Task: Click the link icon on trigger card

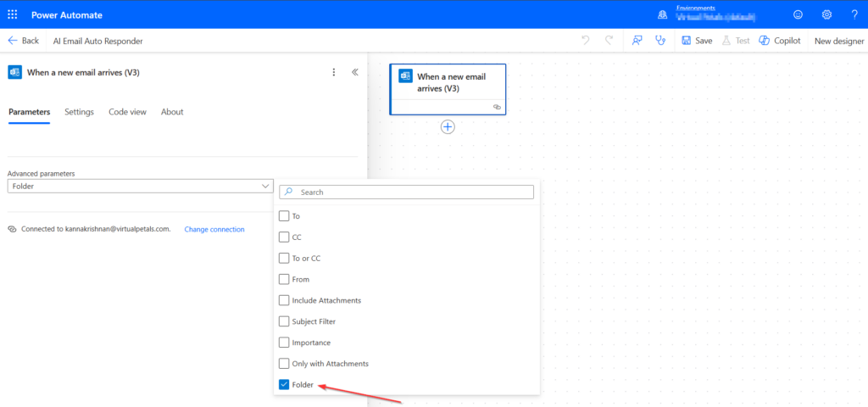Action: (x=497, y=107)
